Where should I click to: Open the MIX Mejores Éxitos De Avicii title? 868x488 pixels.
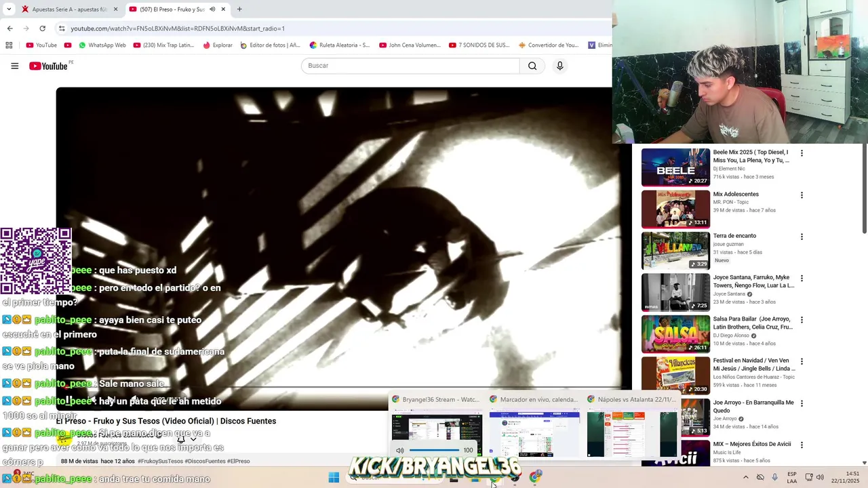point(752,444)
